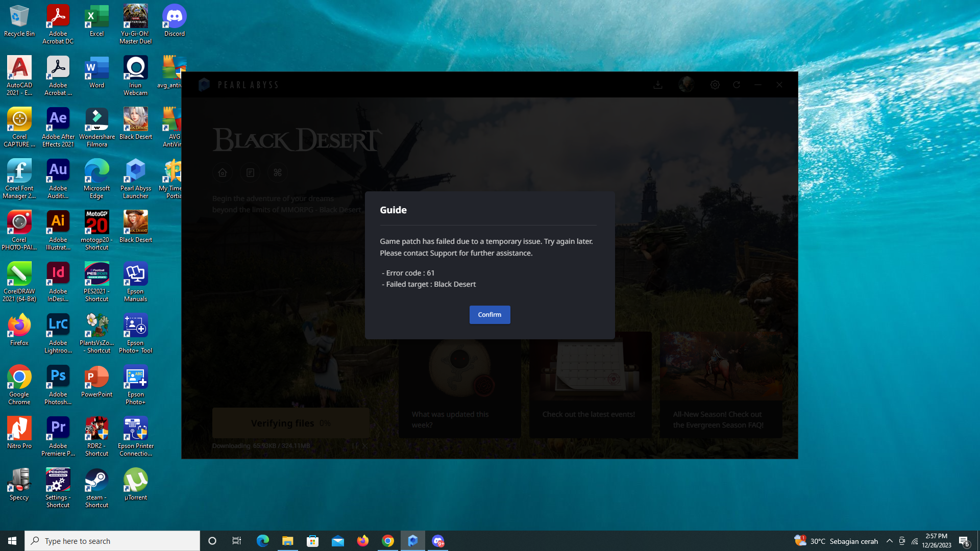Open Google Chrome from the taskbar
The height and width of the screenshot is (551, 980).
point(388,540)
